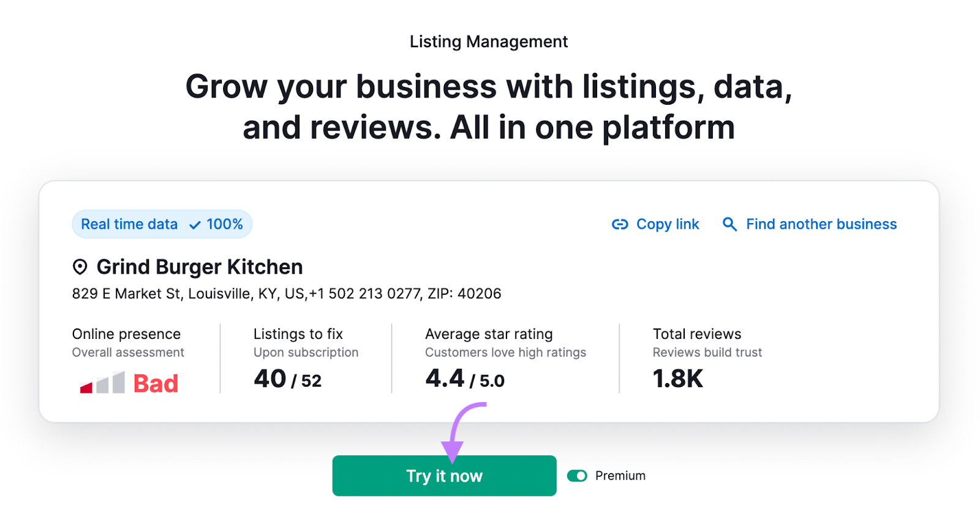Screen dimensions: 980x527
Task: Click the Listing Management heading label
Action: [489, 42]
